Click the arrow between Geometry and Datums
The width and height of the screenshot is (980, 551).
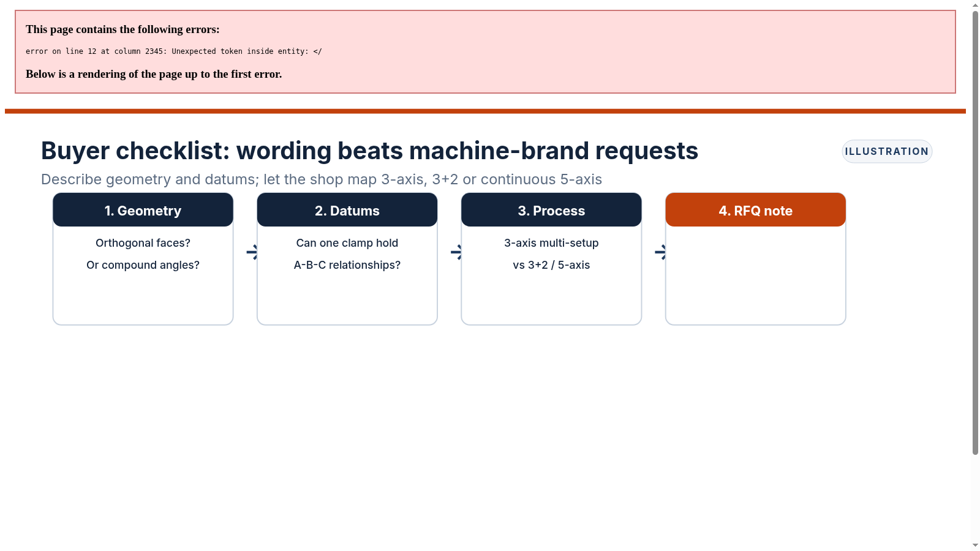click(x=252, y=252)
